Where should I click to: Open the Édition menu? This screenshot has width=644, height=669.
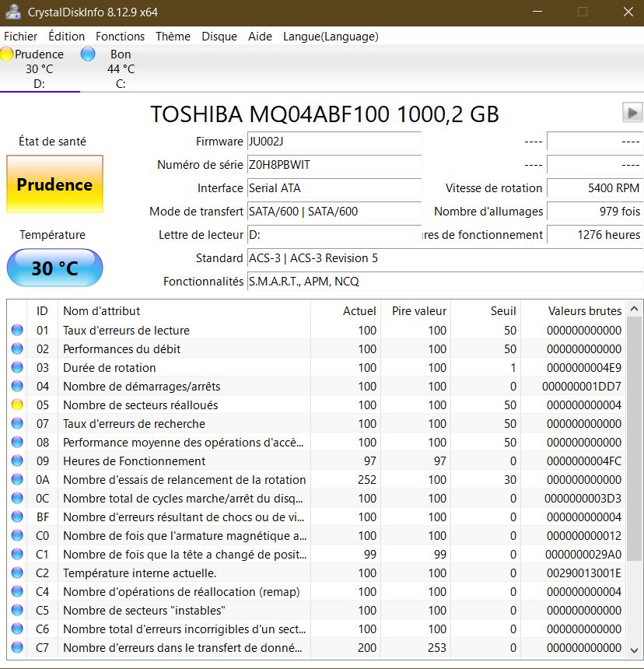pyautogui.click(x=67, y=37)
